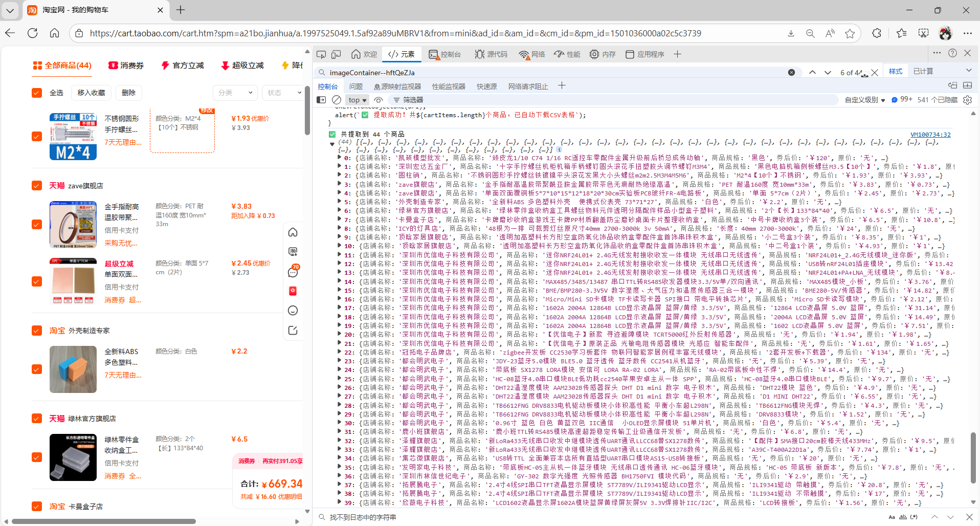Open console settings gear
Viewport: 980px width, 526px height.
[967, 100]
